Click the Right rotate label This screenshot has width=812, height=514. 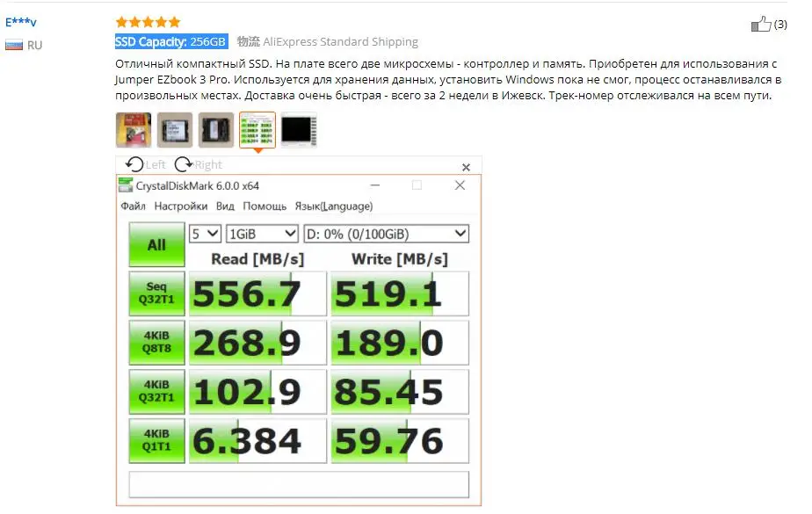pos(207,164)
